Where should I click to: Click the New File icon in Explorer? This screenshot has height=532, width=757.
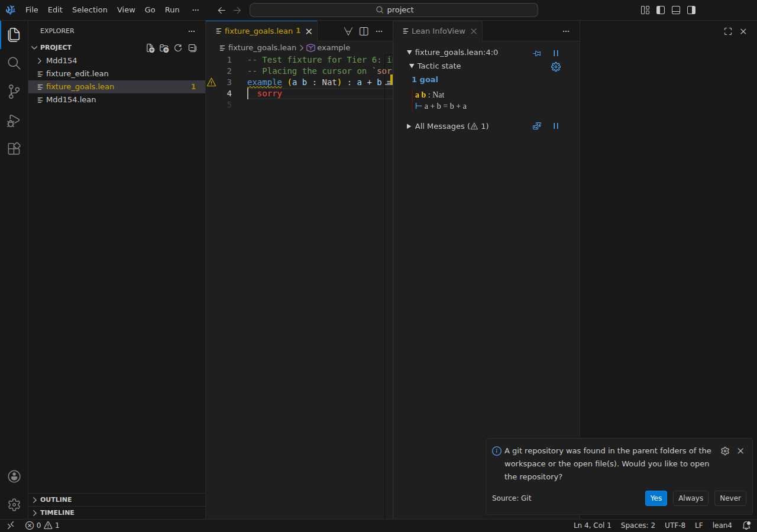(x=150, y=48)
